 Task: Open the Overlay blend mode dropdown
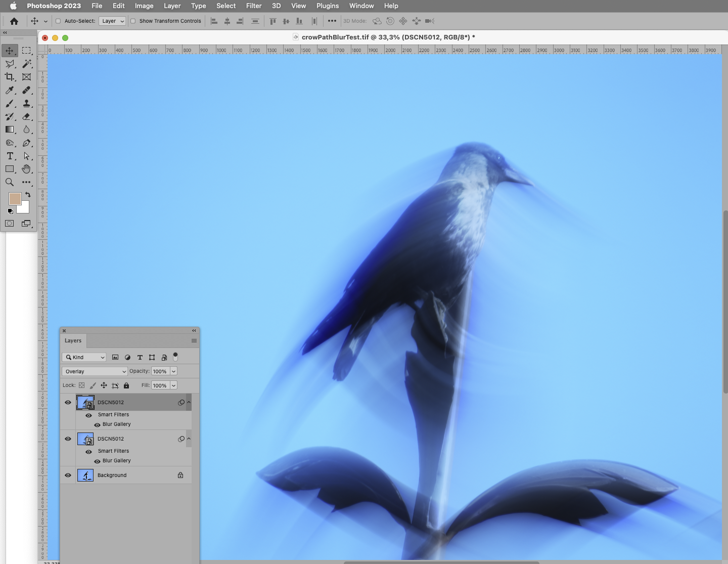(x=95, y=371)
